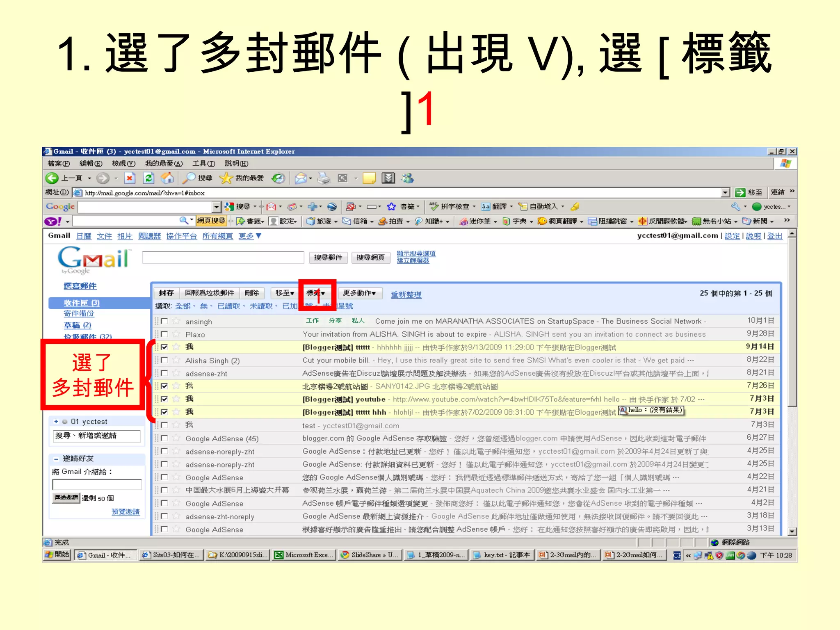Click the Google toolbar wrench settings icon

pos(736,206)
